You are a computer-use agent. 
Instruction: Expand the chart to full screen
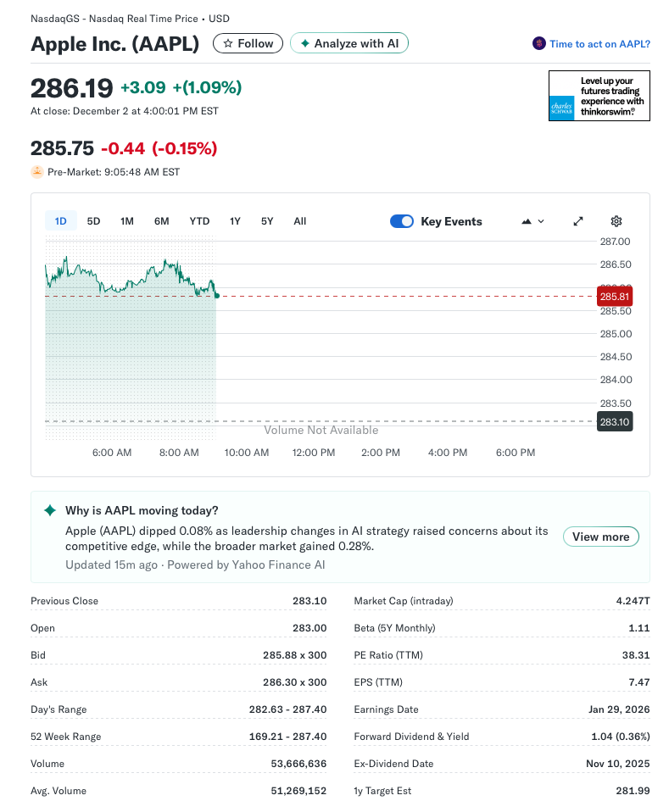578,221
